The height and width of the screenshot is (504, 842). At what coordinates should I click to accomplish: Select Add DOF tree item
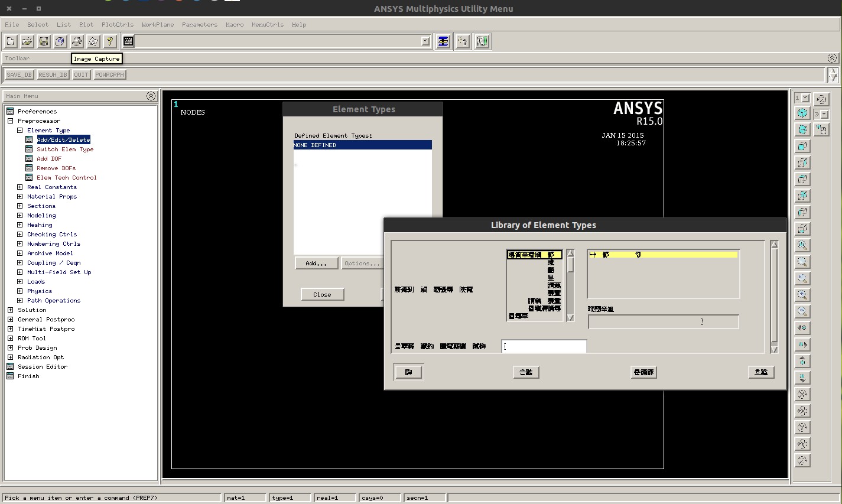coord(49,158)
